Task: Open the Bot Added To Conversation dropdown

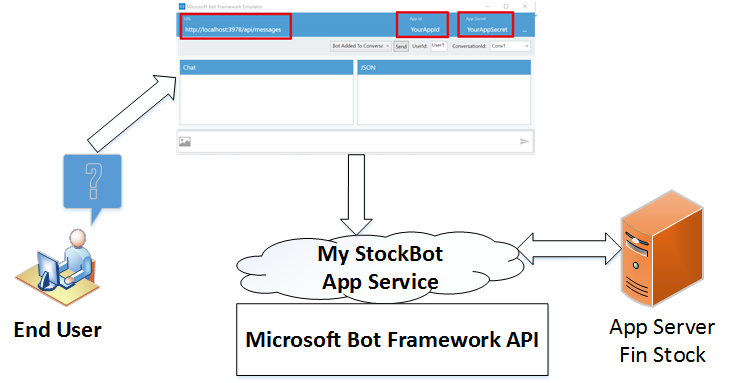Action: (360, 46)
